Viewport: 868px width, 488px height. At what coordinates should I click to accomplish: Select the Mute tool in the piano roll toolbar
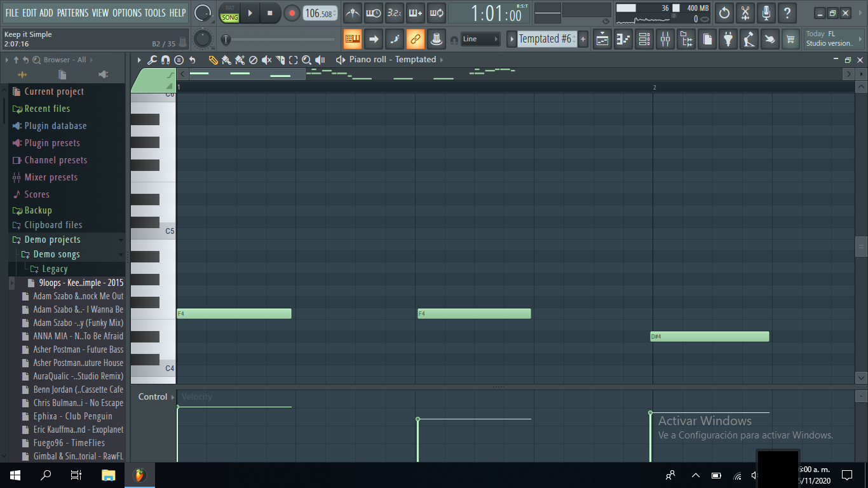(267, 59)
